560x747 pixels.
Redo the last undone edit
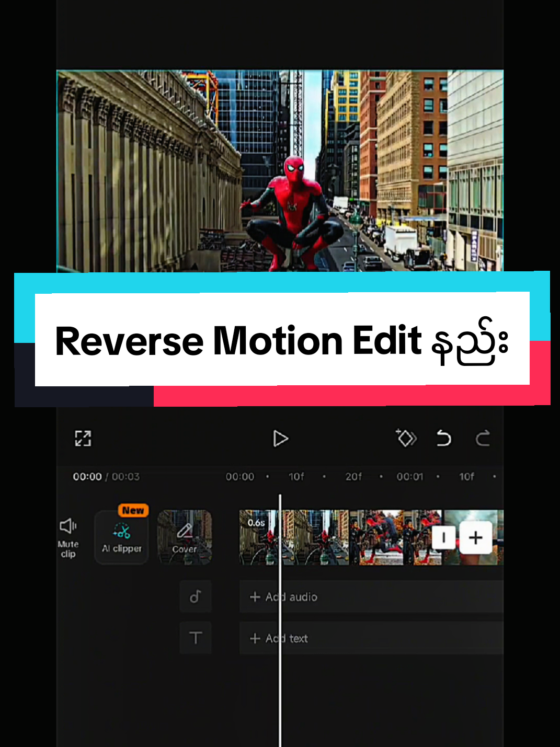[483, 438]
